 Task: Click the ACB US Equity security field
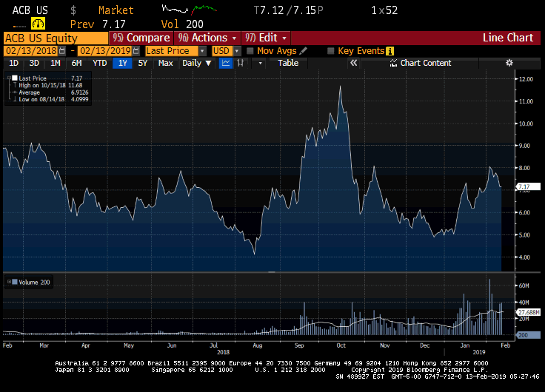[x=56, y=38]
